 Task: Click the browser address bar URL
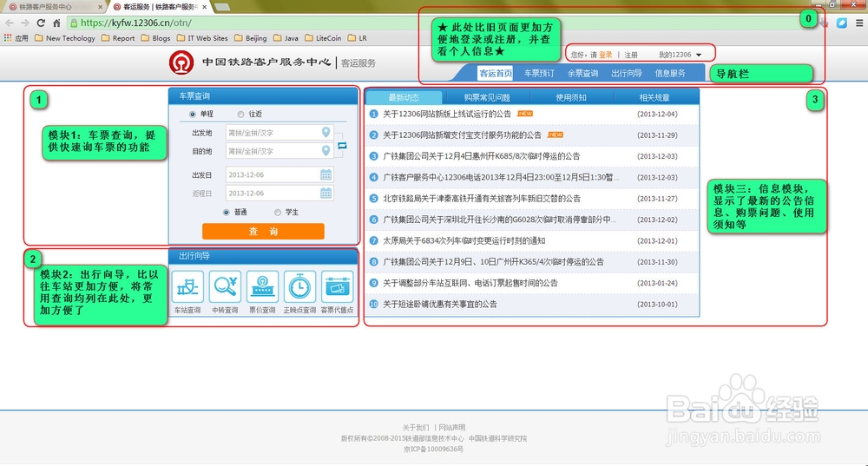click(x=136, y=23)
